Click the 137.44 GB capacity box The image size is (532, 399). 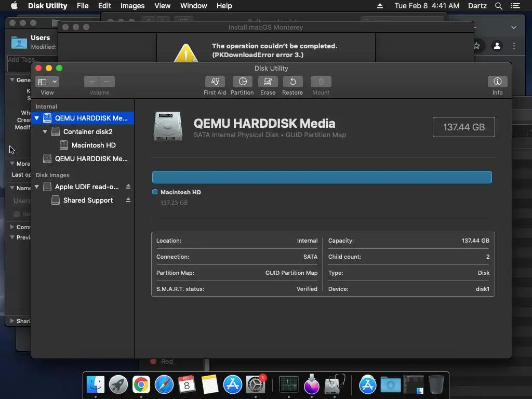464,127
